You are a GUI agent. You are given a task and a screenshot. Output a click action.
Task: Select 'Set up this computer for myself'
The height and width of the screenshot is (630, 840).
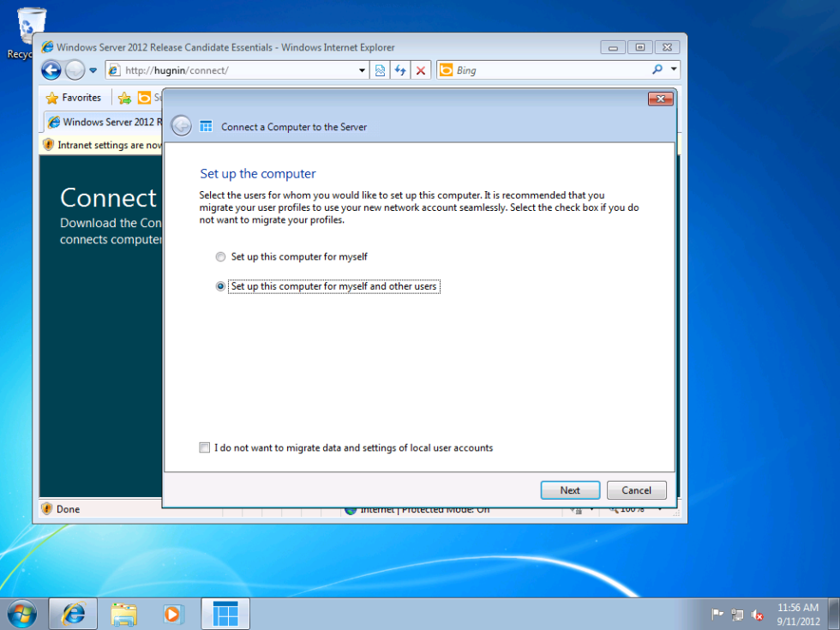[220, 256]
